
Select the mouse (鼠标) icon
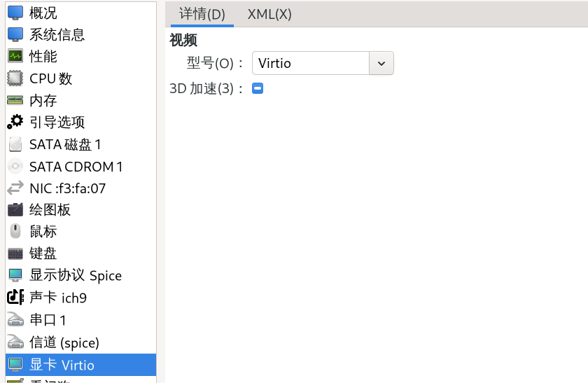tap(15, 231)
